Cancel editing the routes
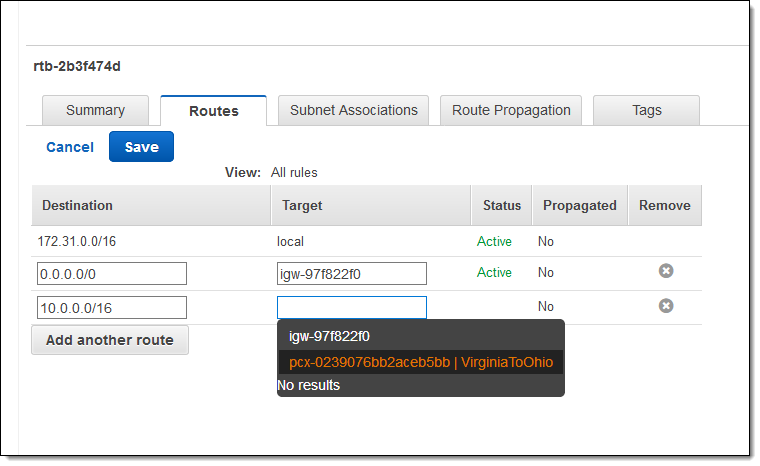The height and width of the screenshot is (466, 760). [70, 147]
